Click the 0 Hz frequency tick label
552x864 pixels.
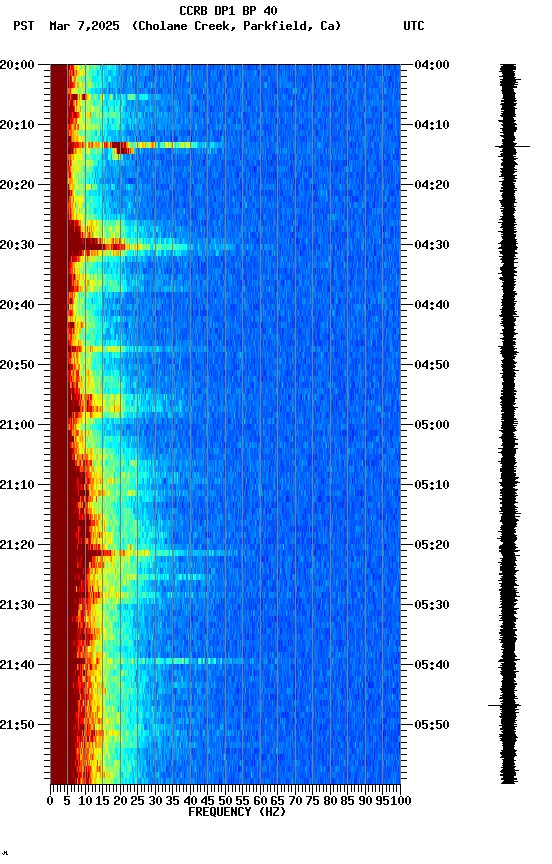[50, 801]
